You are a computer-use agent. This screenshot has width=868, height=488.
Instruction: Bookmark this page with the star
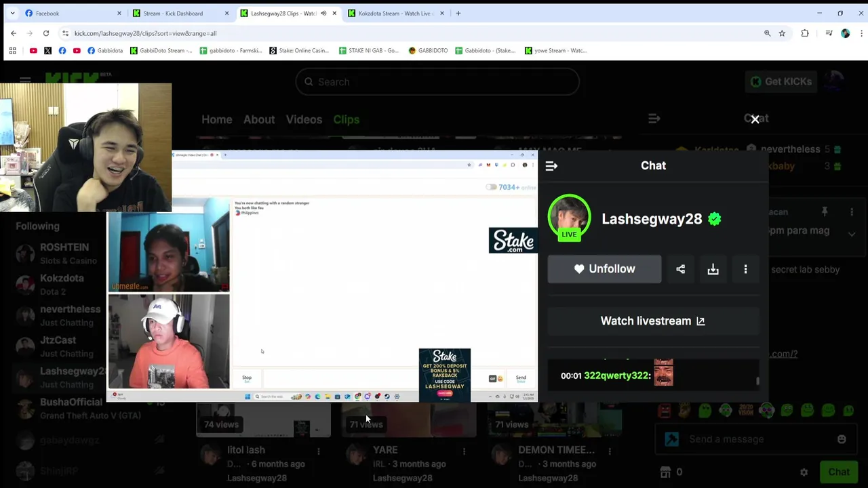[x=782, y=33]
